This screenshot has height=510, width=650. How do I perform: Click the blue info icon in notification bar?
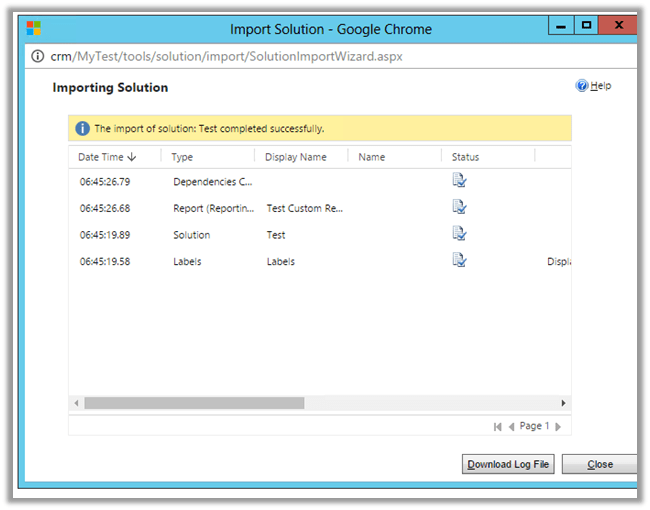click(x=82, y=129)
